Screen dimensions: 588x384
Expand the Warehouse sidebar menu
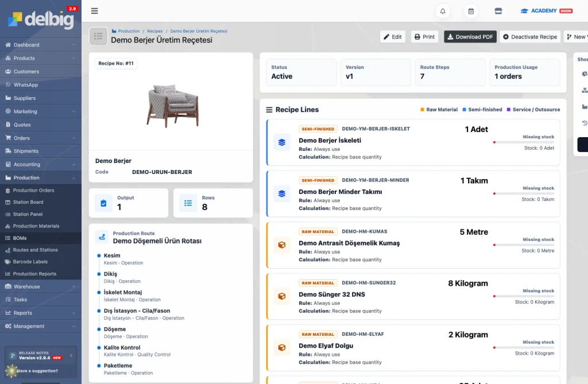click(x=41, y=286)
